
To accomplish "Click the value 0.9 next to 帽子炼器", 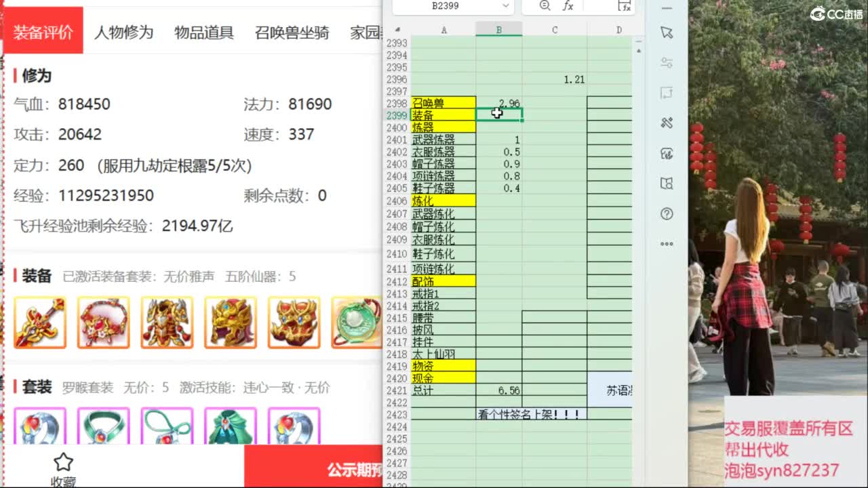I will tap(499, 164).
